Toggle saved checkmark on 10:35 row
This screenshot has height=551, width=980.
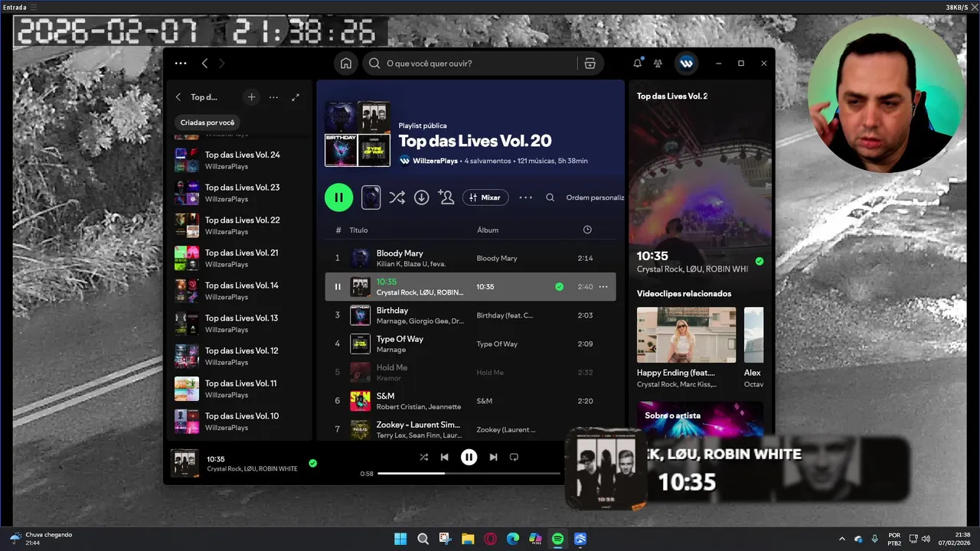click(559, 287)
